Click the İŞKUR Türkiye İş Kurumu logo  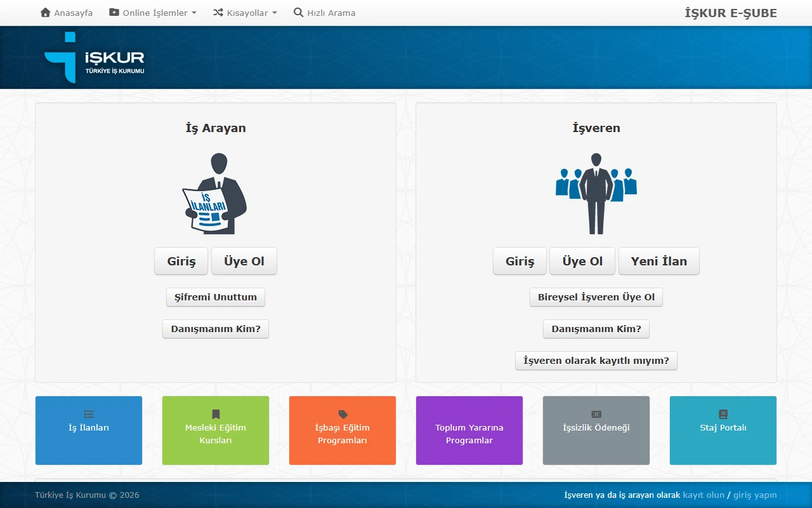tap(95, 58)
